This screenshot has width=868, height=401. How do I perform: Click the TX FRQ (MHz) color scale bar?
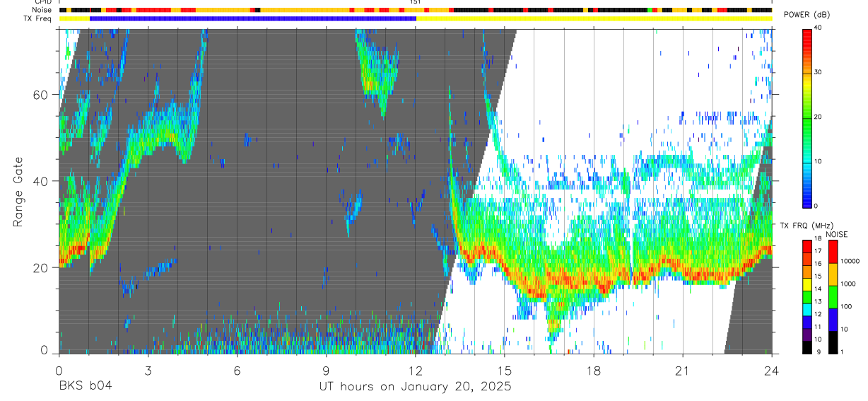[x=807, y=297]
